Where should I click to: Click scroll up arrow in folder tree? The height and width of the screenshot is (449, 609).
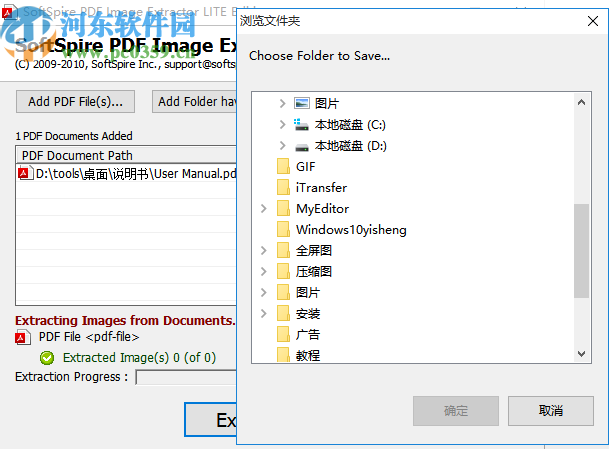[x=581, y=103]
